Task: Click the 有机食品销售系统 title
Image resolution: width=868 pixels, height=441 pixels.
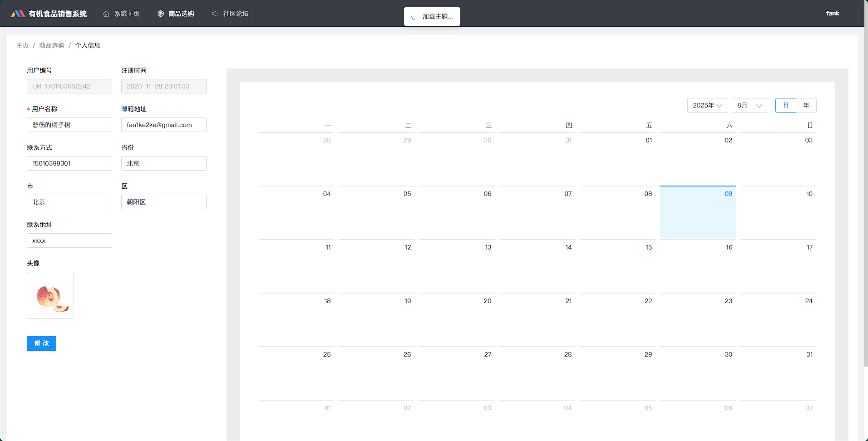Action: pos(58,14)
